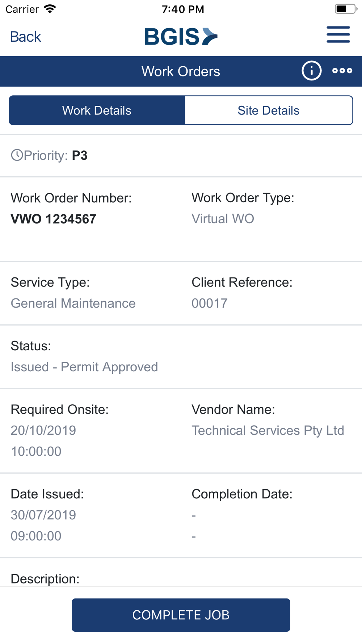Viewport: 362px width, 644px height.
Task: Switch to the Site Details tab
Action: pos(268,110)
